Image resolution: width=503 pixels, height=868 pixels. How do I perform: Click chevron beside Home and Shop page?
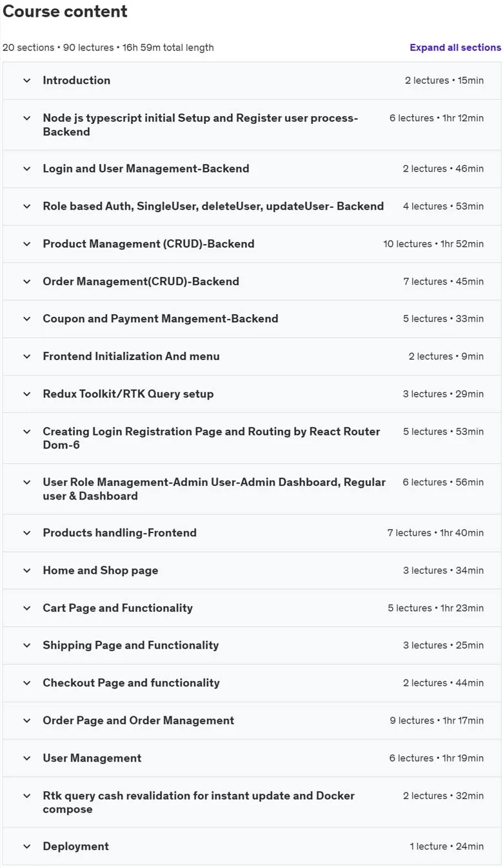[x=26, y=570]
